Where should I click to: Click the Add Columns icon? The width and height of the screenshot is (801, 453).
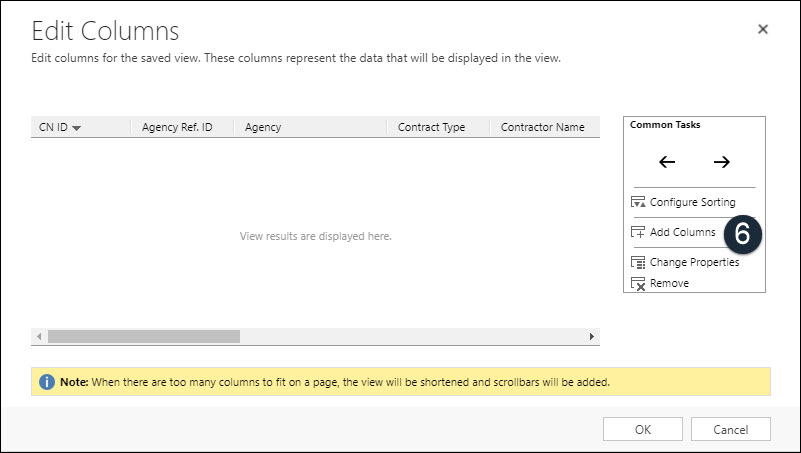(638, 232)
